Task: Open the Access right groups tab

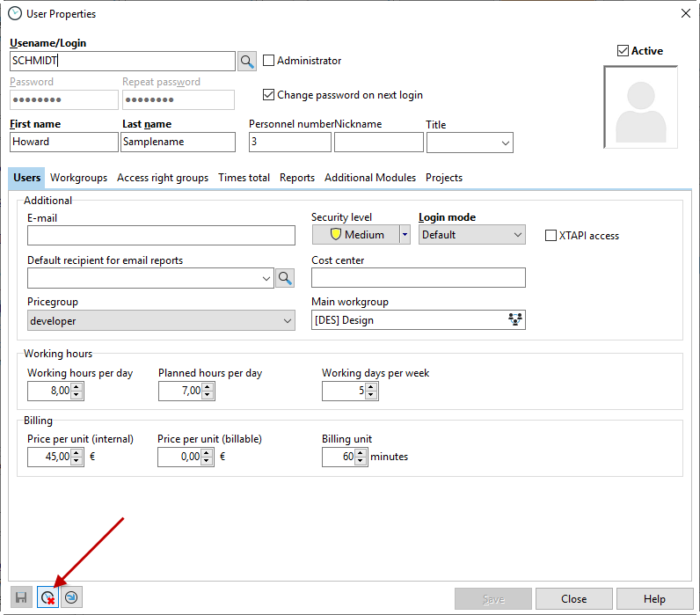Action: 163,178
